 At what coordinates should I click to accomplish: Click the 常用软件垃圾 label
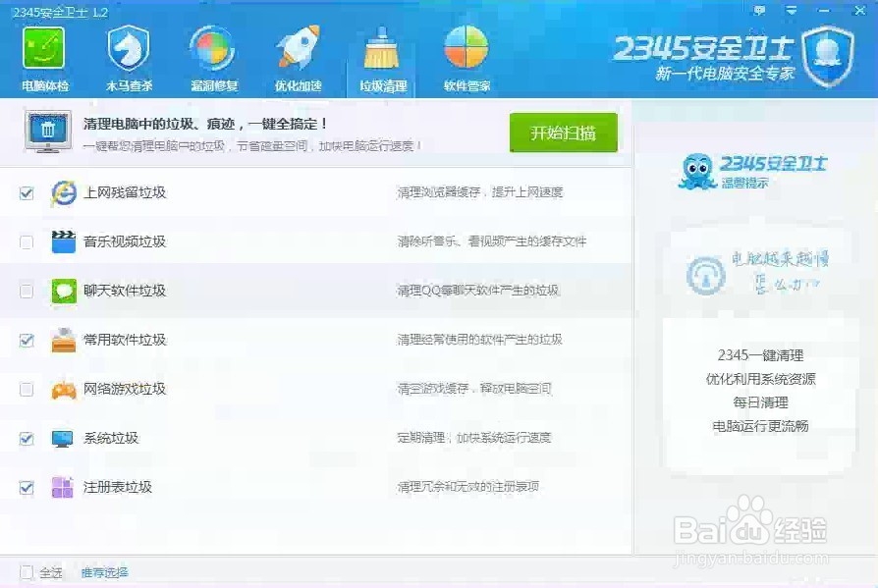click(x=125, y=340)
